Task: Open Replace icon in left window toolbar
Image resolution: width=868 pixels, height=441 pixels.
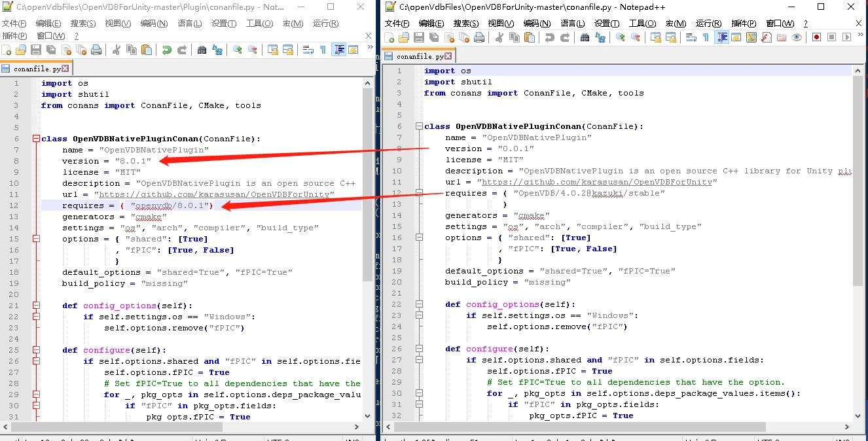Action: pyautogui.click(x=217, y=50)
